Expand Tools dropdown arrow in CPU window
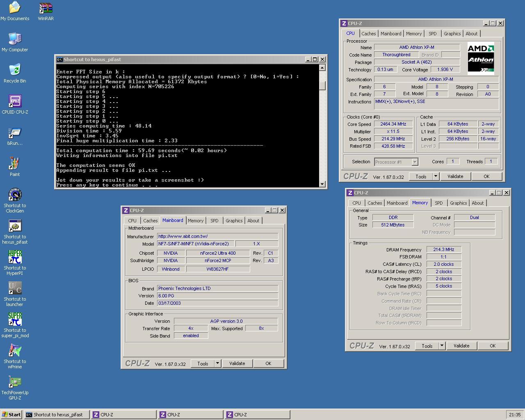 point(436,177)
